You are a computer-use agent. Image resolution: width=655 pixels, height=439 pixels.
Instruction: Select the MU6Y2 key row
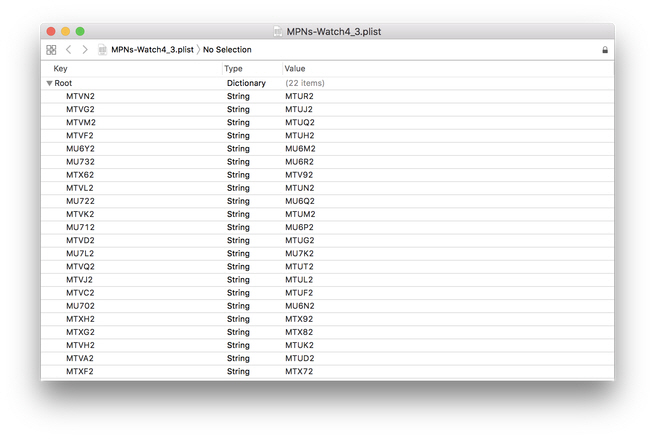pos(327,149)
